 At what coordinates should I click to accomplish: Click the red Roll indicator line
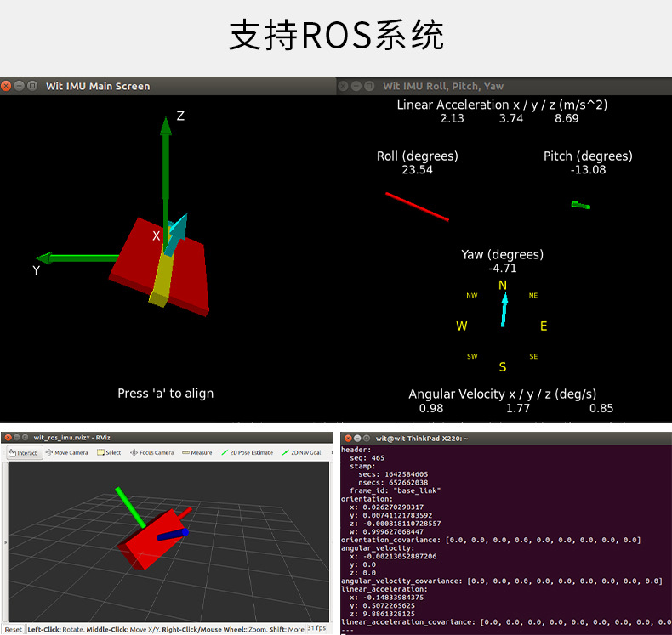point(417,207)
